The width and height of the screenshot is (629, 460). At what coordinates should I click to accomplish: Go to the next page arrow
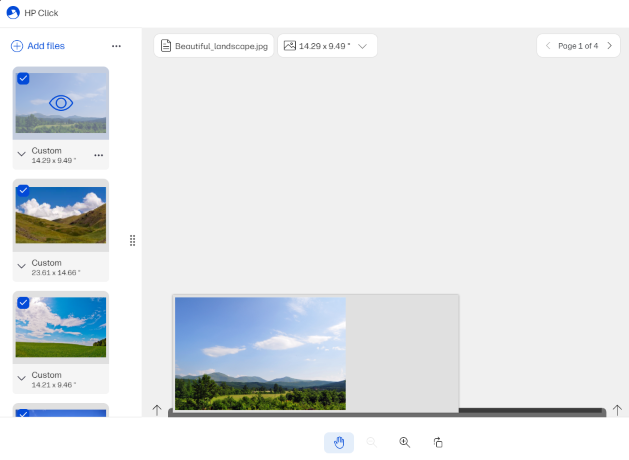click(x=610, y=46)
